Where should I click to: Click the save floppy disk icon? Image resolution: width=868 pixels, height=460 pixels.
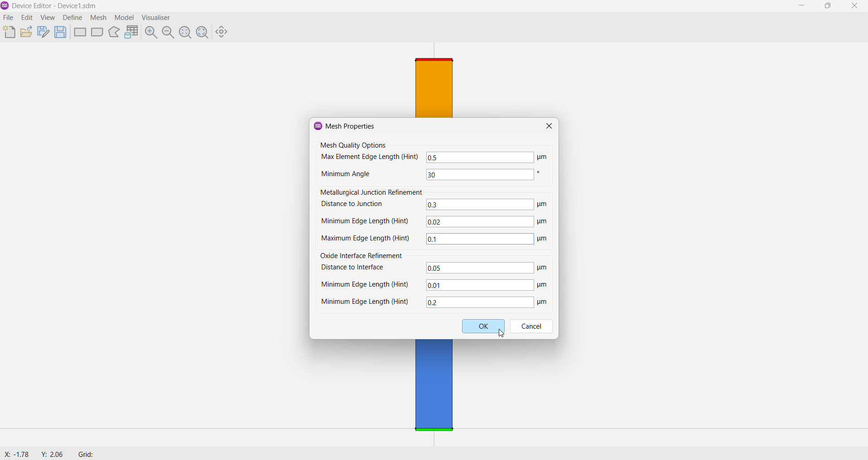[x=61, y=32]
